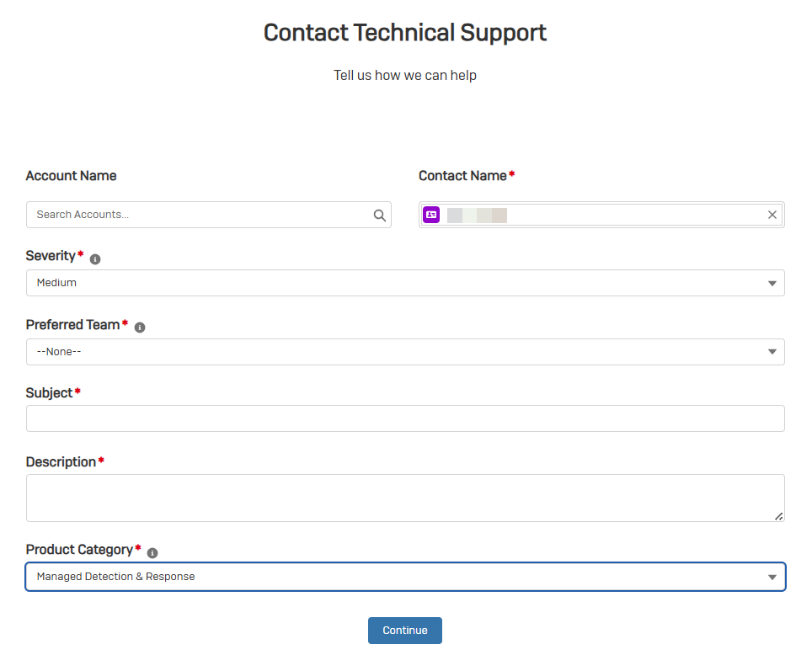Click the magnifier icon in Search Accounts
Viewport: 812px width, 655px height.
click(380, 216)
